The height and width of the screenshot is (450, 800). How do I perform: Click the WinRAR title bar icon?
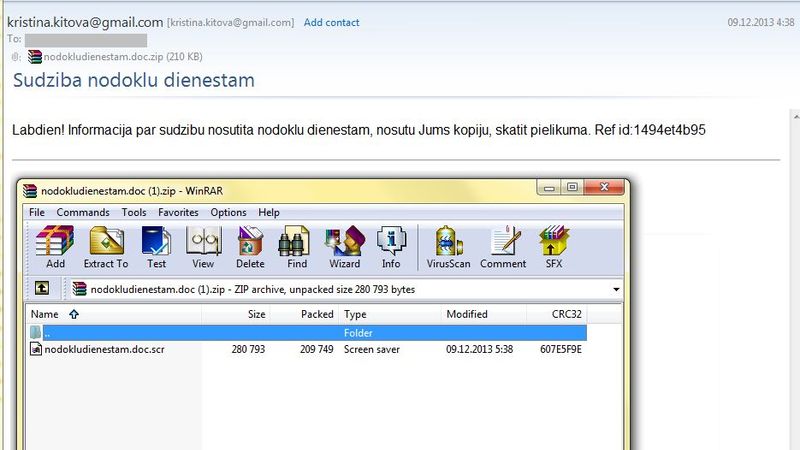(30, 191)
